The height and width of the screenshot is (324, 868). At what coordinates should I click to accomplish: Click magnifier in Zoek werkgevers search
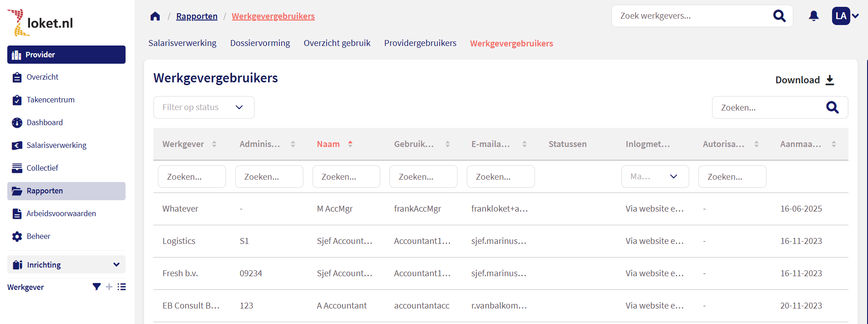tap(779, 16)
